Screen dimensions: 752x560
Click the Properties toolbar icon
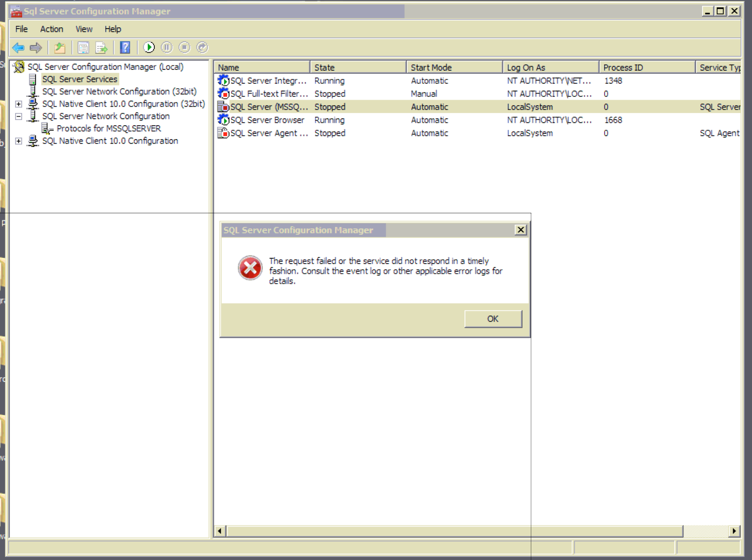point(83,48)
